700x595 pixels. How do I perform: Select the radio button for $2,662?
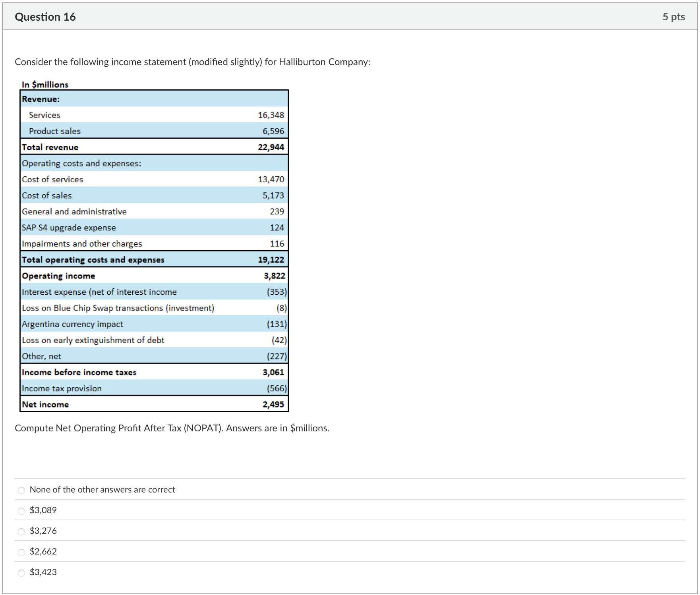pos(21,552)
